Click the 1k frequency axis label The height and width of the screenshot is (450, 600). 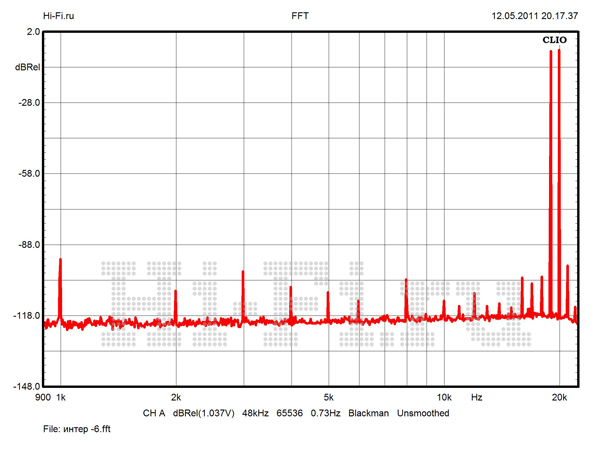click(x=61, y=398)
